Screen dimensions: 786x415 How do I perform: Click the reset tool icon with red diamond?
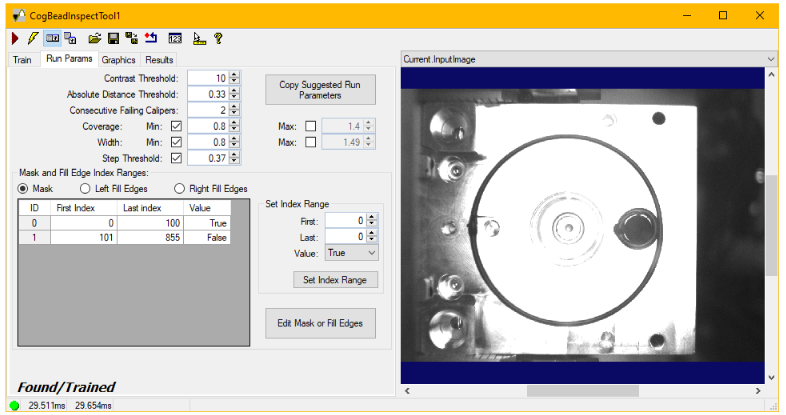tap(150, 38)
